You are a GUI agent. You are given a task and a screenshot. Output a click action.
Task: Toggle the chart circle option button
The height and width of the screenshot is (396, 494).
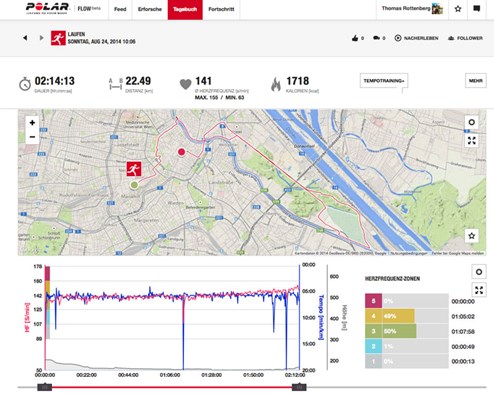point(479,272)
